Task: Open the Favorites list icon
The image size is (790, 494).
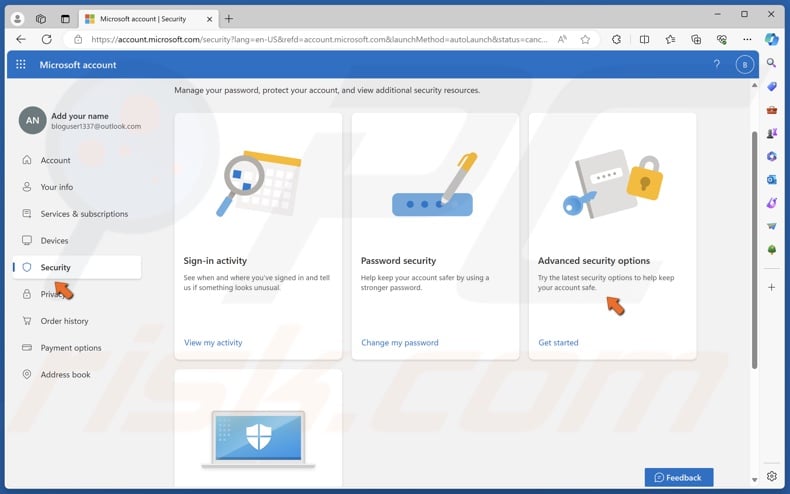Action: 670,39
